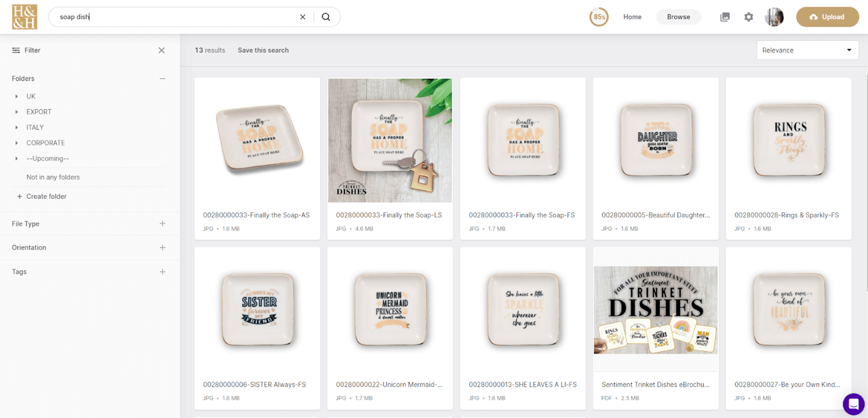Screen dimensions: 868x418
Task: Click filename 00280000033-Finally the Soap-AS
Action: [x=256, y=215]
